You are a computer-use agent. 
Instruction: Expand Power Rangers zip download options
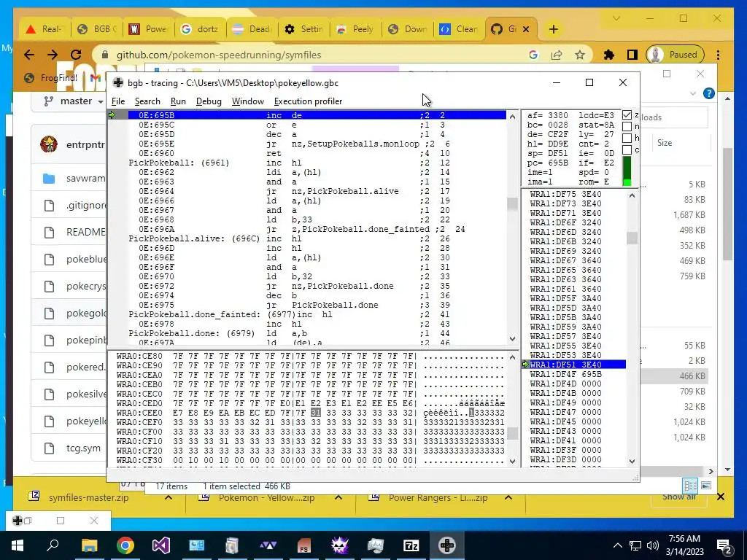tap(508, 497)
